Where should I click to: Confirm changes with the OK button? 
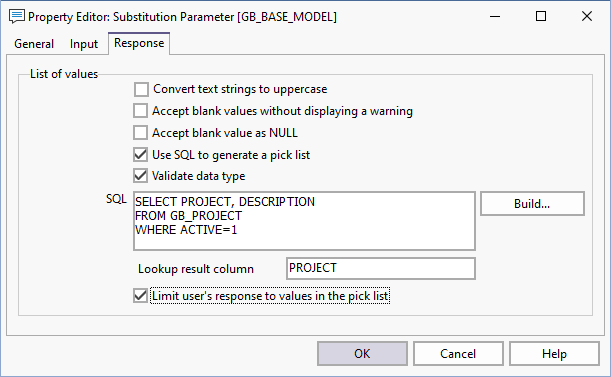coord(362,354)
